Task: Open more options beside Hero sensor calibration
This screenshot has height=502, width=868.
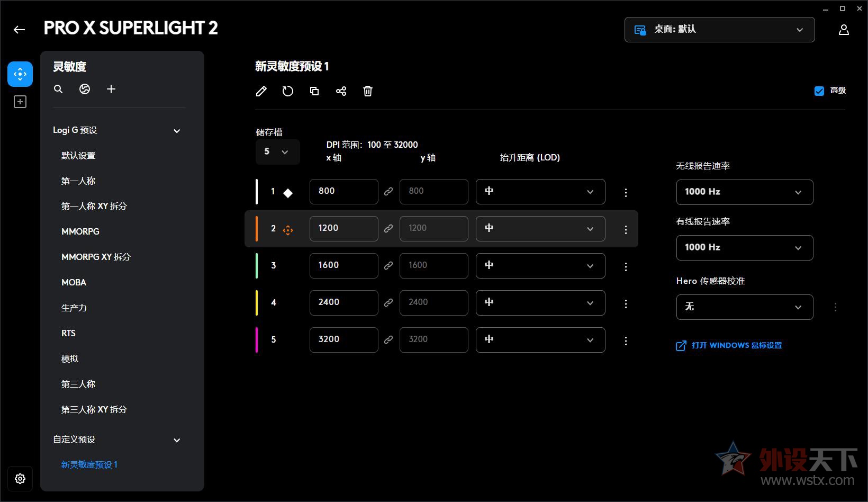Action: (x=835, y=307)
